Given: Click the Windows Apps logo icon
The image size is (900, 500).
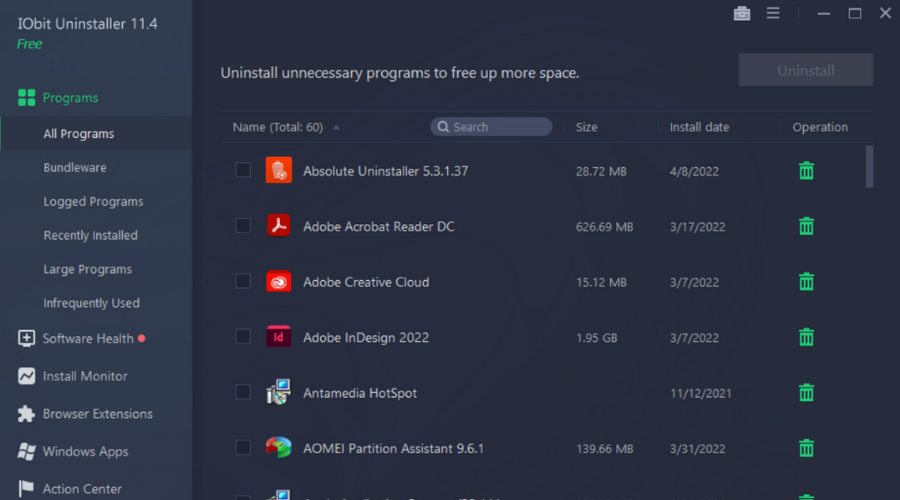Looking at the screenshot, I should point(26,452).
